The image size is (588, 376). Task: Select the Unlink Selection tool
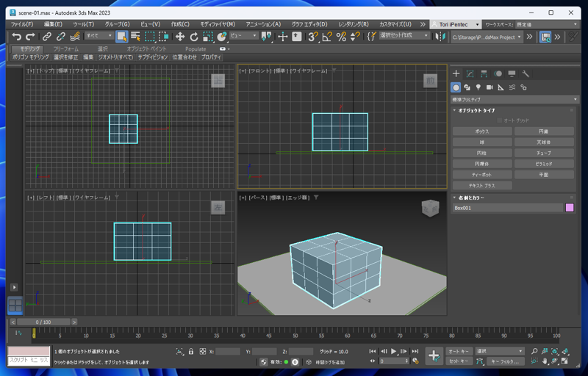61,36
